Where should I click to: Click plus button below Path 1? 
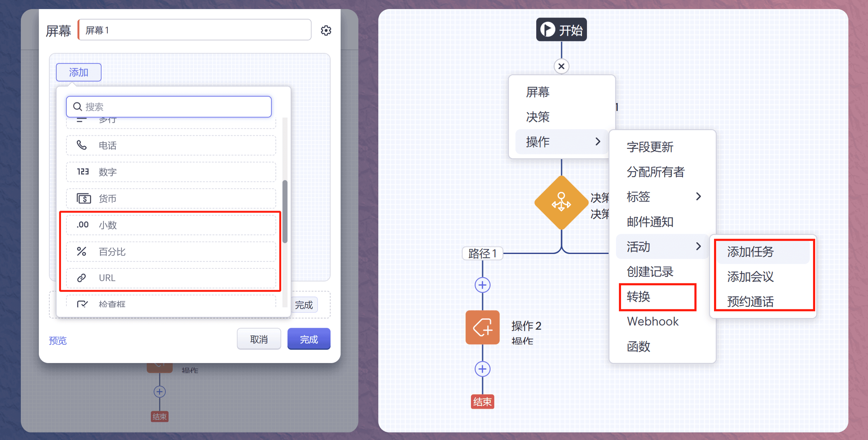(482, 285)
